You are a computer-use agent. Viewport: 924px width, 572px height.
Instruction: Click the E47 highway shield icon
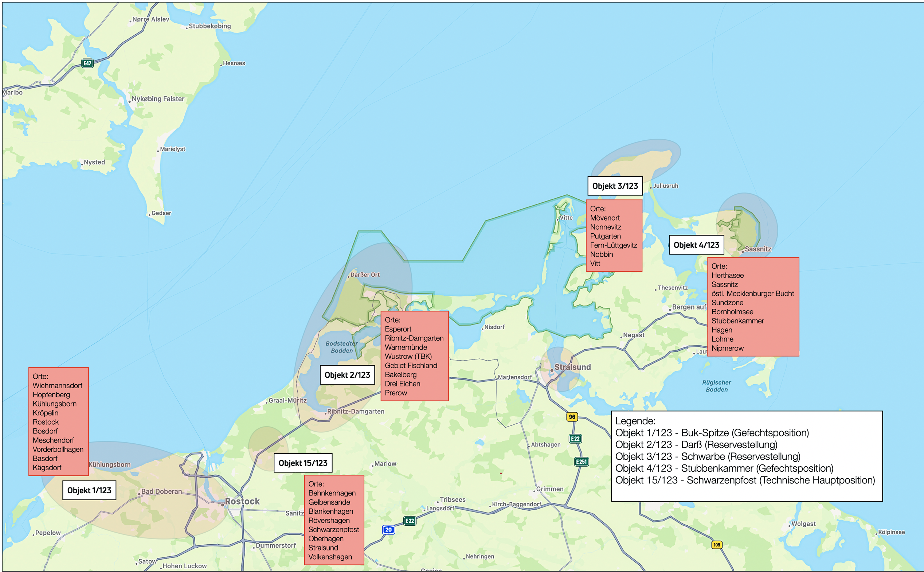(87, 63)
